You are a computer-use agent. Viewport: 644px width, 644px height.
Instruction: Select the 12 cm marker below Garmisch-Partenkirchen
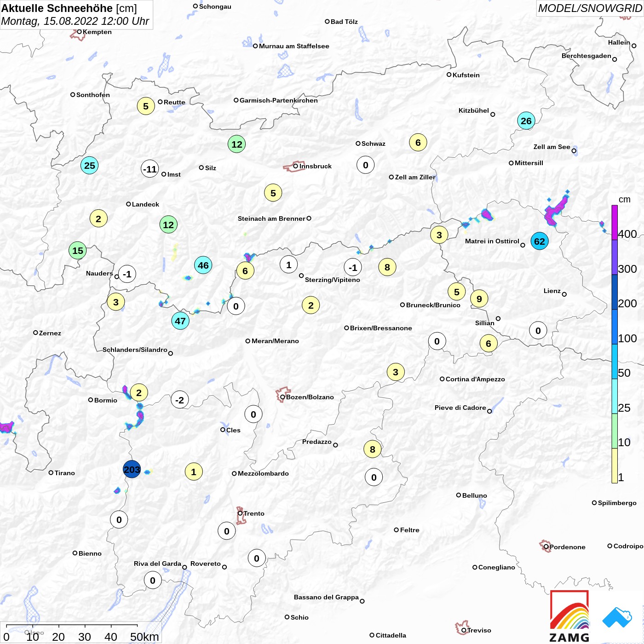tap(237, 144)
